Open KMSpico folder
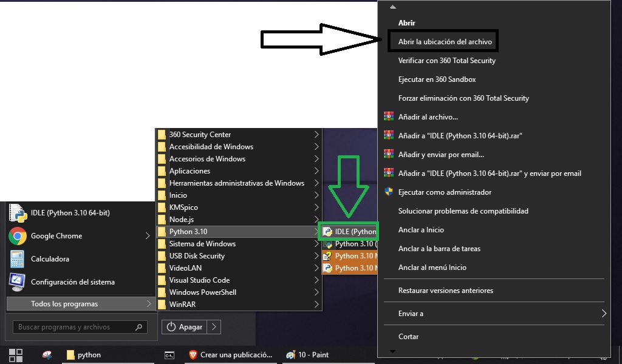 [238, 207]
